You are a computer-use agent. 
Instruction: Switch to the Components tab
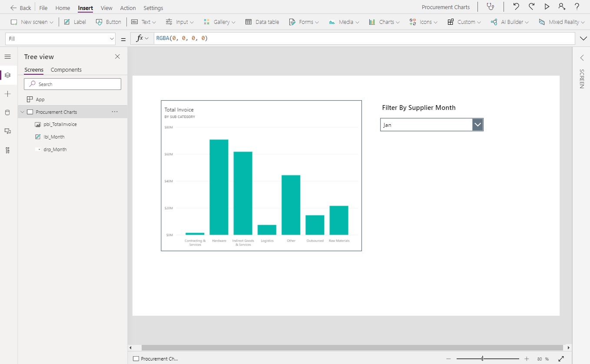pyautogui.click(x=66, y=69)
